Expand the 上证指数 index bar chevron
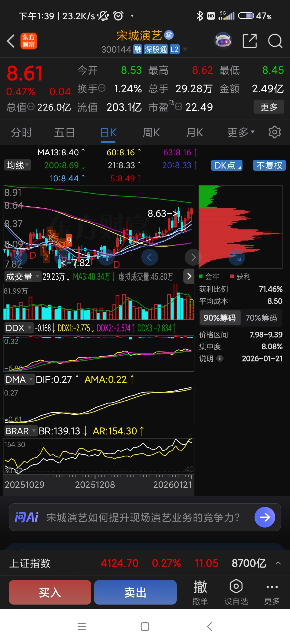 278,563
